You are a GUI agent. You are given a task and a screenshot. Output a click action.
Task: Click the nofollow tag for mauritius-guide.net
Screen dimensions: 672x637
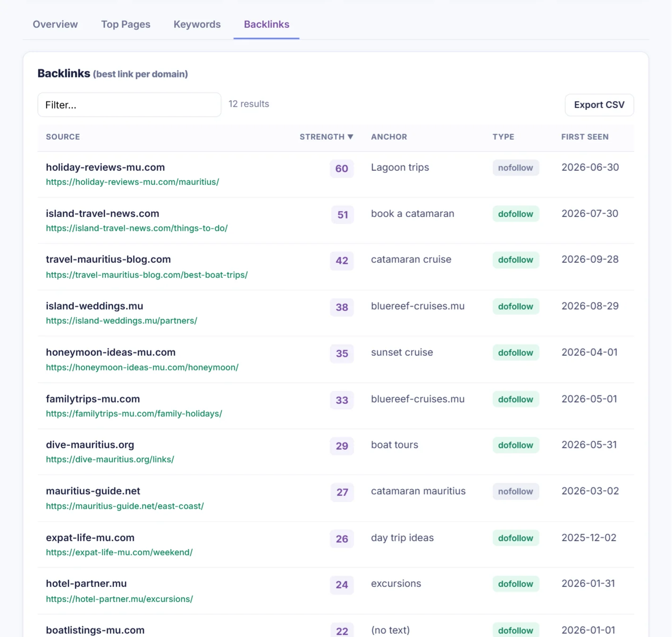(515, 492)
